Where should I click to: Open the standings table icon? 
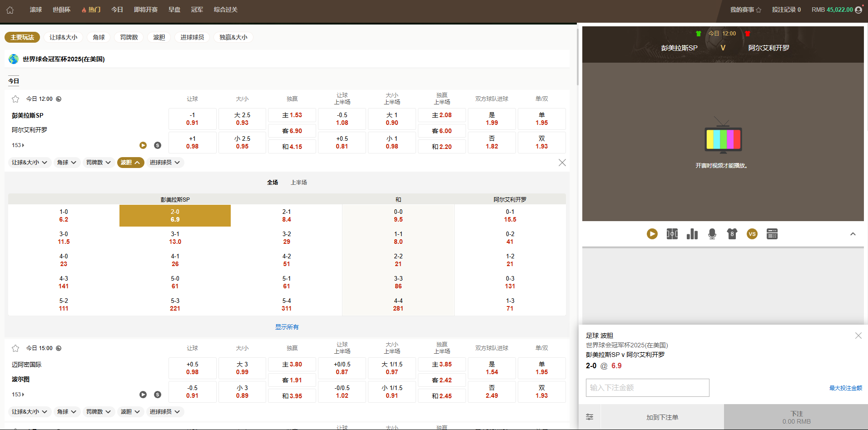tap(772, 234)
